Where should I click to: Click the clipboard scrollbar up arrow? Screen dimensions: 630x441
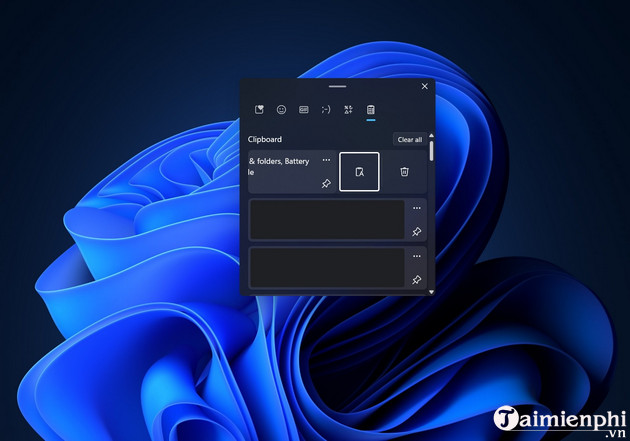tap(432, 135)
